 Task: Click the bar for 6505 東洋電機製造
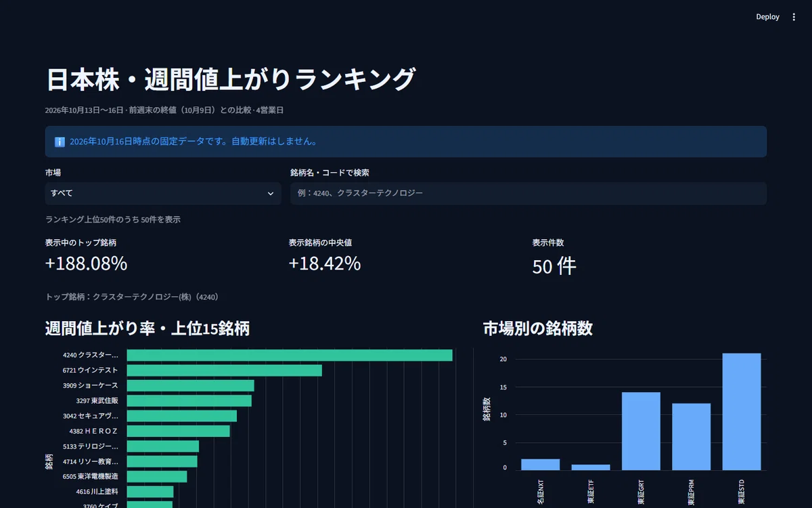tap(157, 477)
